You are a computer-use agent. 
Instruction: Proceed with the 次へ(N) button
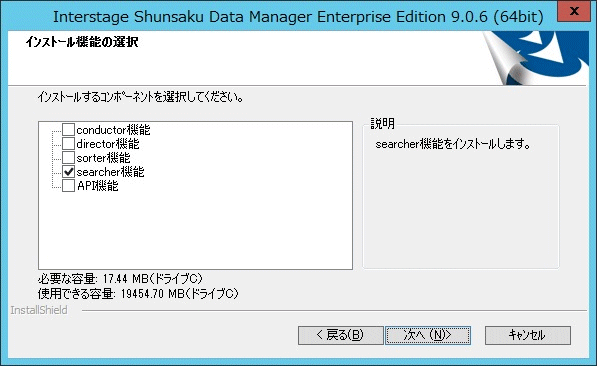[x=428, y=335]
